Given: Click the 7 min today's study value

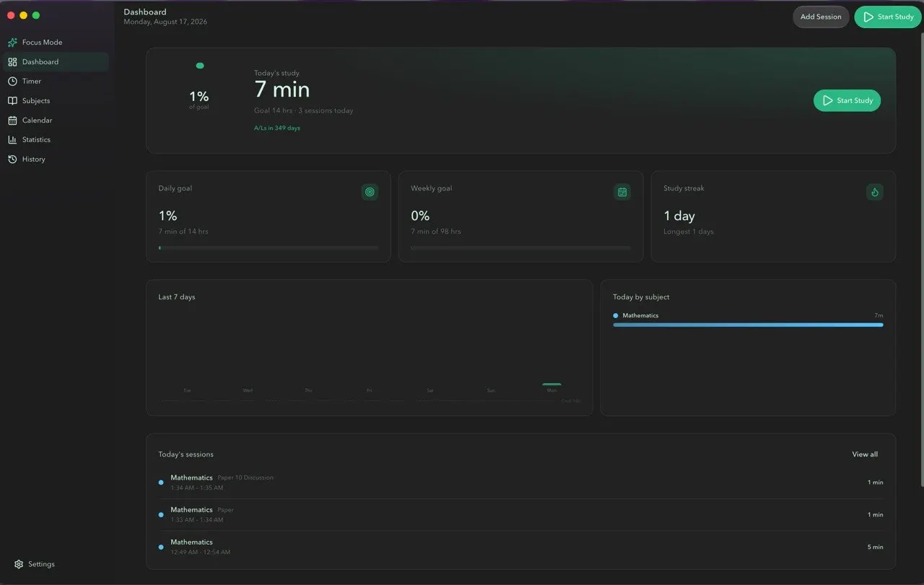Looking at the screenshot, I should coord(282,90).
